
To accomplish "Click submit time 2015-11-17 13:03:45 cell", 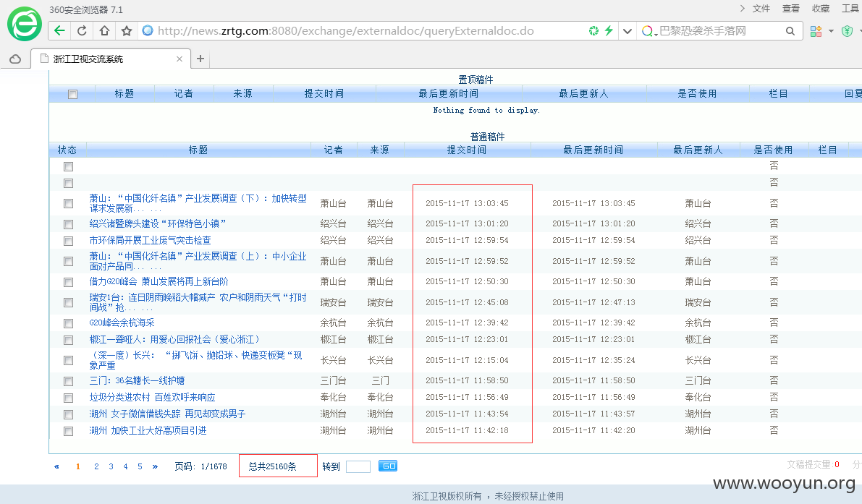I will pyautogui.click(x=467, y=203).
